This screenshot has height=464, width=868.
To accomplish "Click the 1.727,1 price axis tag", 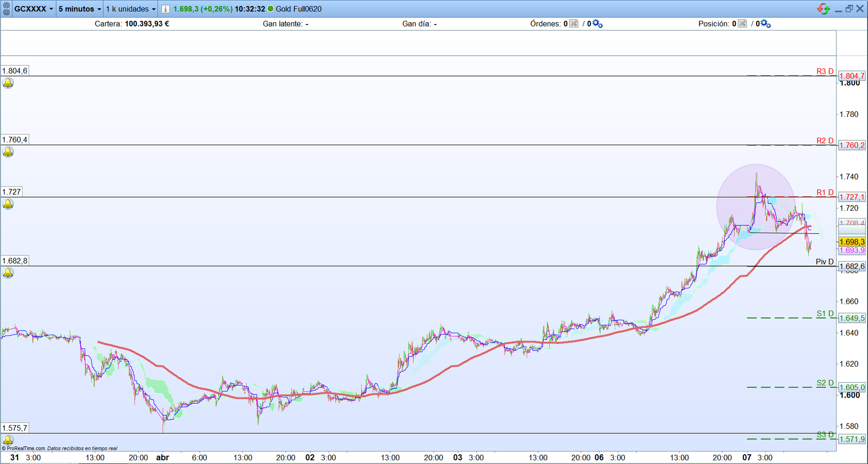I will click(852, 197).
